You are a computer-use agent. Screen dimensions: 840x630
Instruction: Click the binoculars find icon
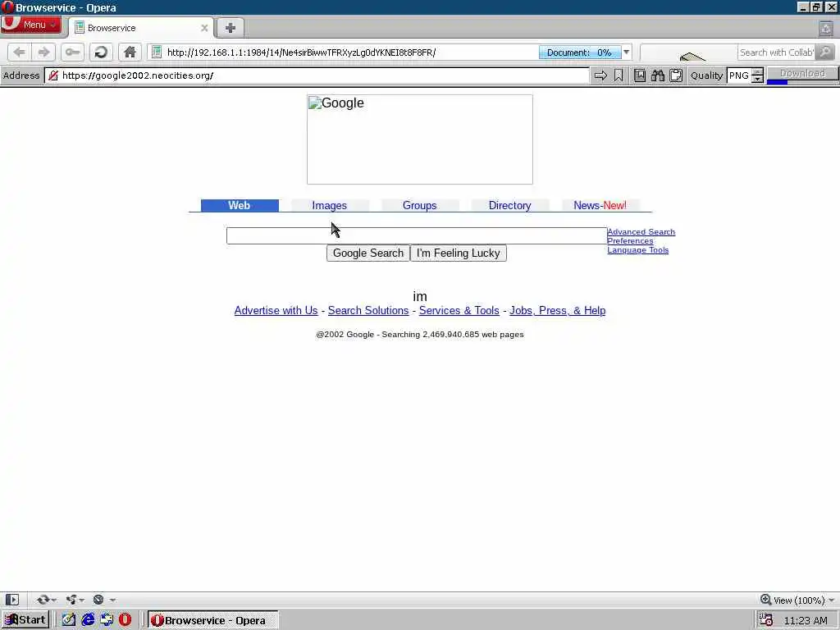pos(658,75)
